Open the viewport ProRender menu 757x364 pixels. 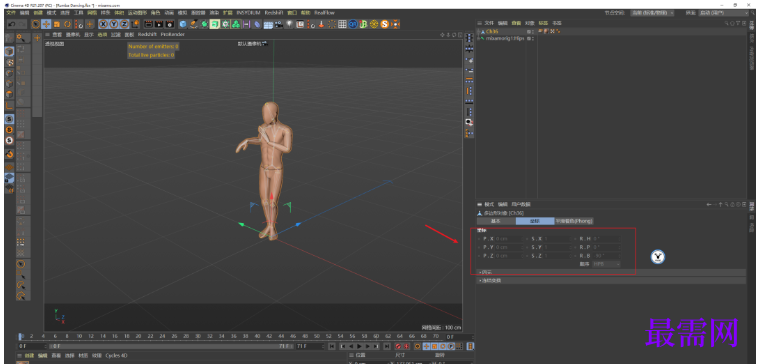[173, 34]
